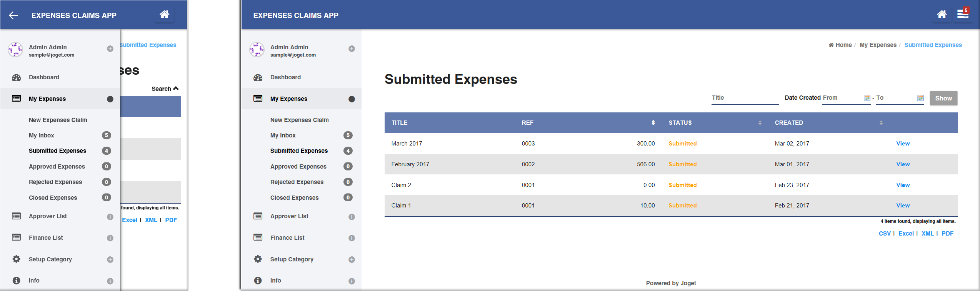Screen dimensions: 980x291
Task: Focus the Date Created From input field
Action: (842, 98)
